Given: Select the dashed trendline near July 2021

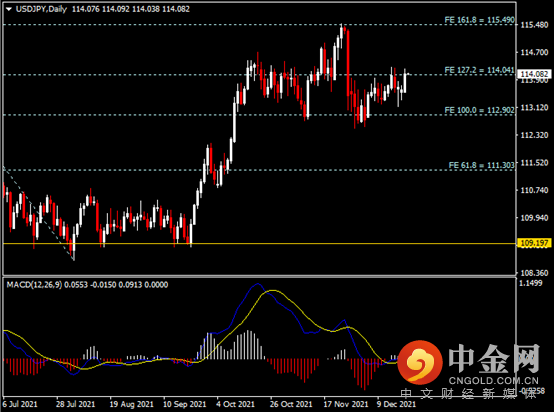Looking at the screenshot, I should (x=38, y=212).
